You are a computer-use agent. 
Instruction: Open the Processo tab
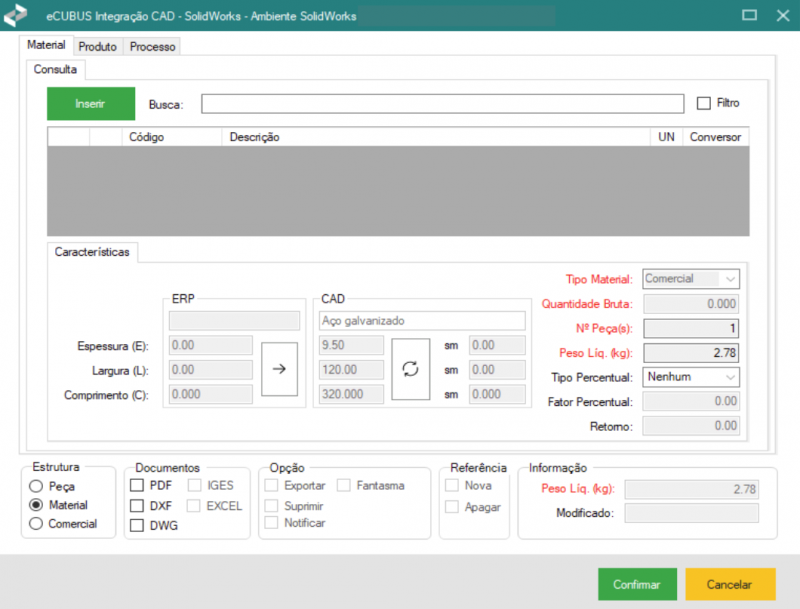152,47
